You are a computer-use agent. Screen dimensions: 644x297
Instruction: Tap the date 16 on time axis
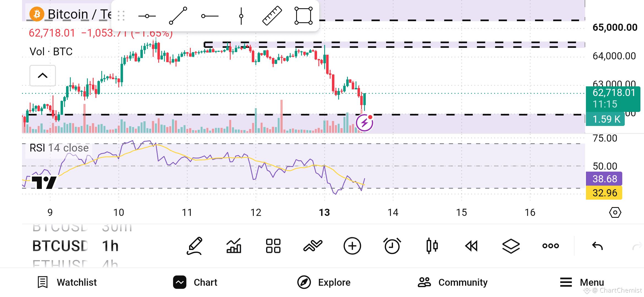[x=530, y=213]
